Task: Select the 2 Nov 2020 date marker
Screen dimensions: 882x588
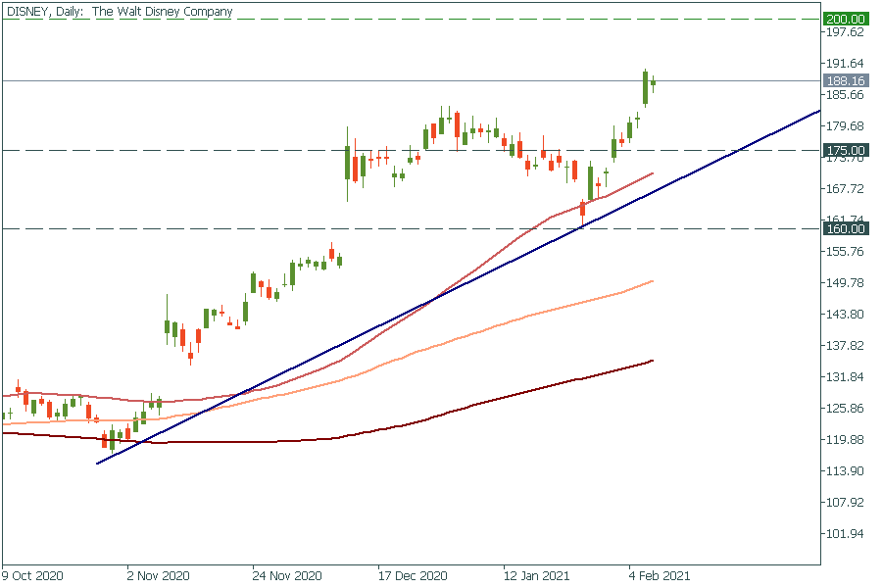Action: click(x=157, y=575)
